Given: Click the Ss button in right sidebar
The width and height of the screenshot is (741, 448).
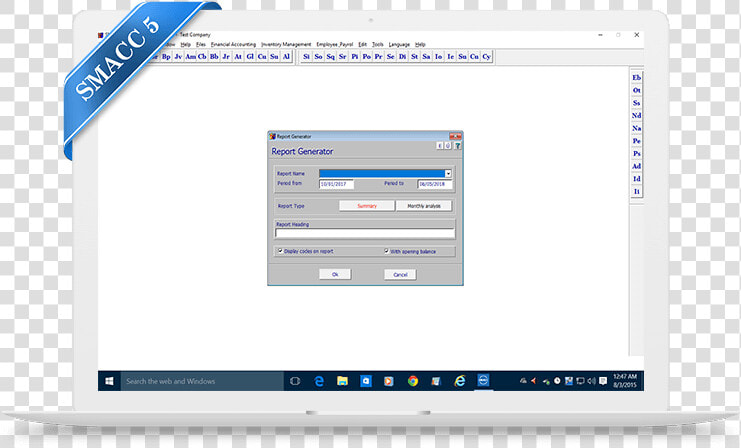Looking at the screenshot, I should click(x=637, y=103).
